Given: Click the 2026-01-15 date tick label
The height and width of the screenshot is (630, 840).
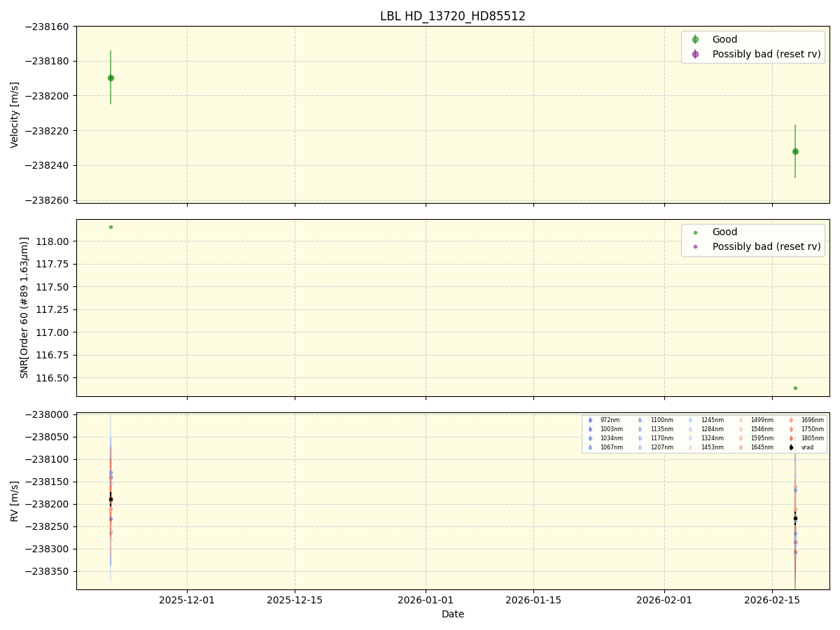Looking at the screenshot, I should point(533,600).
